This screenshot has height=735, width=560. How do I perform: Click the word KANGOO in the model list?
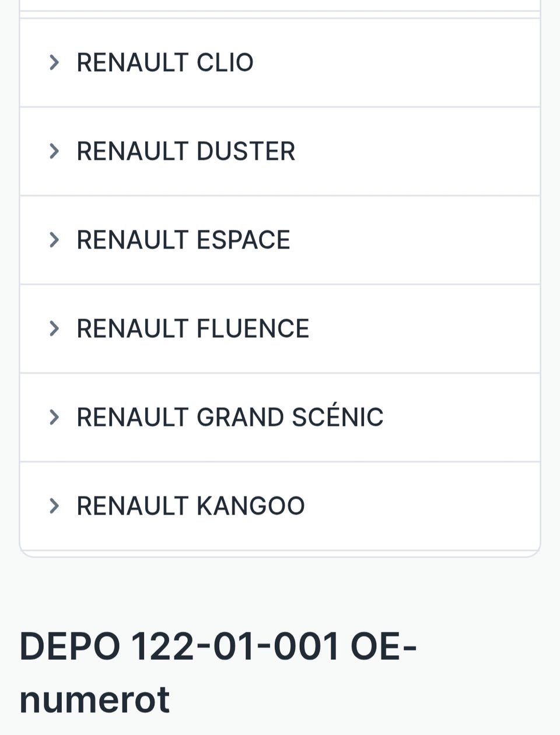coord(251,506)
